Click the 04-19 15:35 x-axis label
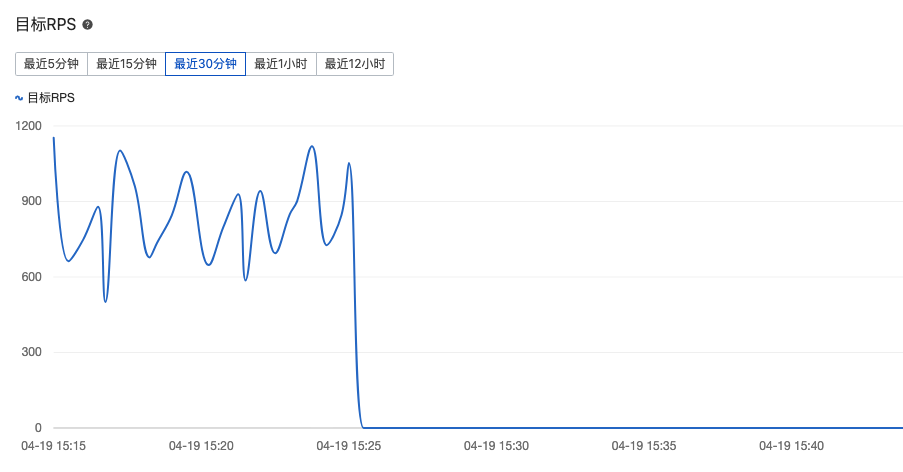 [644, 446]
